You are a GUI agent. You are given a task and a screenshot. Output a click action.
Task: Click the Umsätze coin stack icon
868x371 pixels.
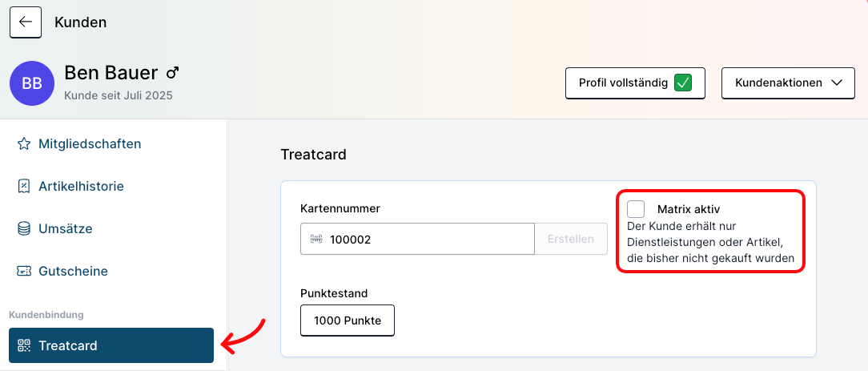pos(24,229)
